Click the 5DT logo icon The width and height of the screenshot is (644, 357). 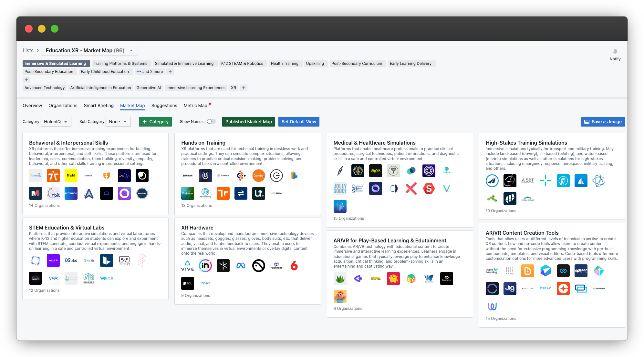pyautogui.click(x=527, y=181)
